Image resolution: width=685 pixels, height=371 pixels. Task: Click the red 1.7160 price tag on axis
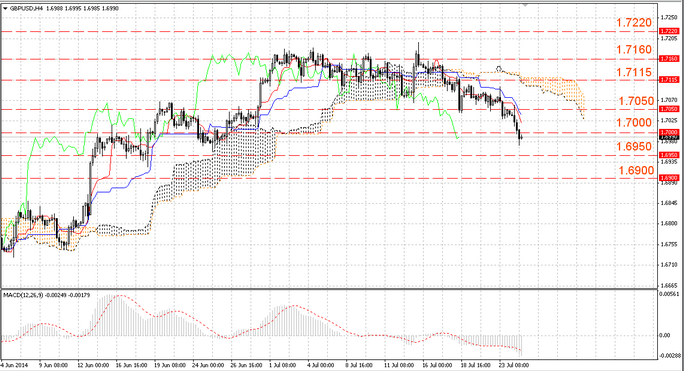669,58
